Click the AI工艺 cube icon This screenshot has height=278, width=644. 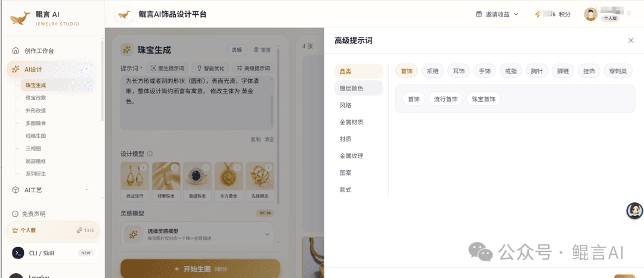point(16,190)
